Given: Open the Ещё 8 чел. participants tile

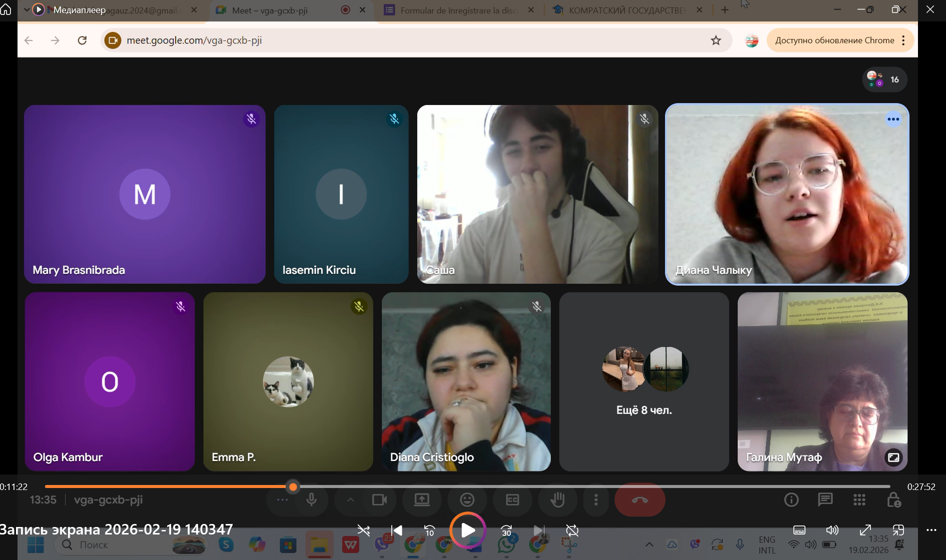Looking at the screenshot, I should click(x=644, y=381).
